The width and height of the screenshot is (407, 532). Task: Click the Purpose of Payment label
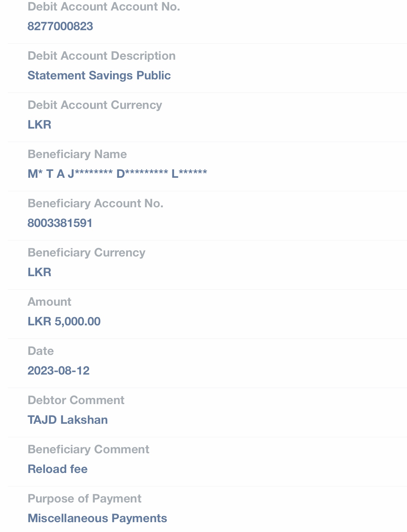84,499
